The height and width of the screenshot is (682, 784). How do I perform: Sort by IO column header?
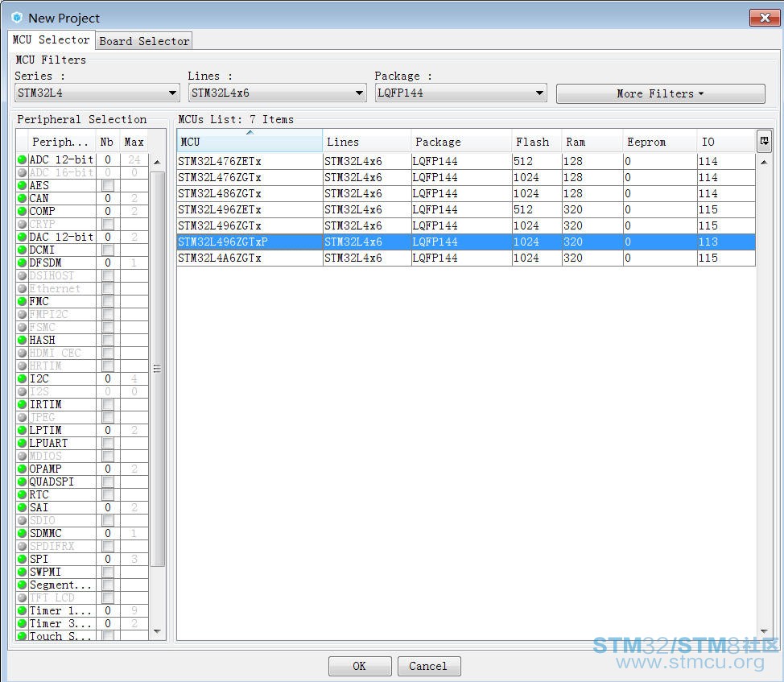point(726,142)
